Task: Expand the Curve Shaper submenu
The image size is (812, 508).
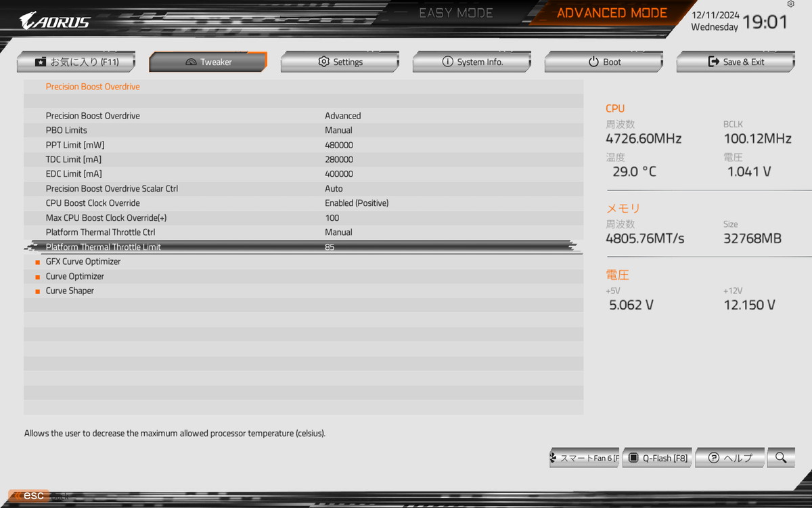Action: [x=70, y=291]
